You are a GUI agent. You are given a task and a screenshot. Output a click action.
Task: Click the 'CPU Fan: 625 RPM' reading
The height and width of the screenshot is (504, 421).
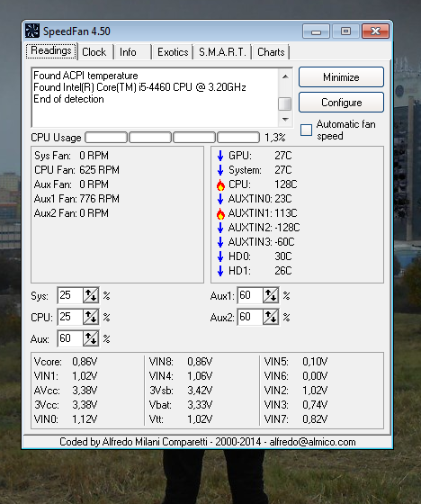[x=76, y=170]
